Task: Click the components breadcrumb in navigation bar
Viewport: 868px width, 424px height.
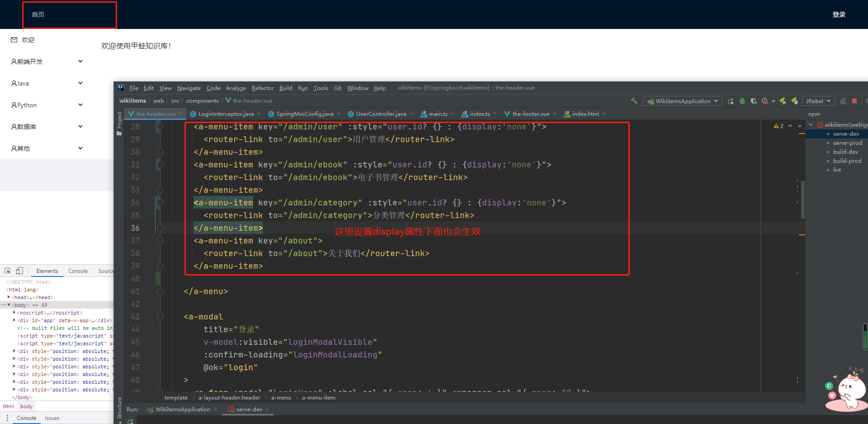Action: click(x=202, y=100)
